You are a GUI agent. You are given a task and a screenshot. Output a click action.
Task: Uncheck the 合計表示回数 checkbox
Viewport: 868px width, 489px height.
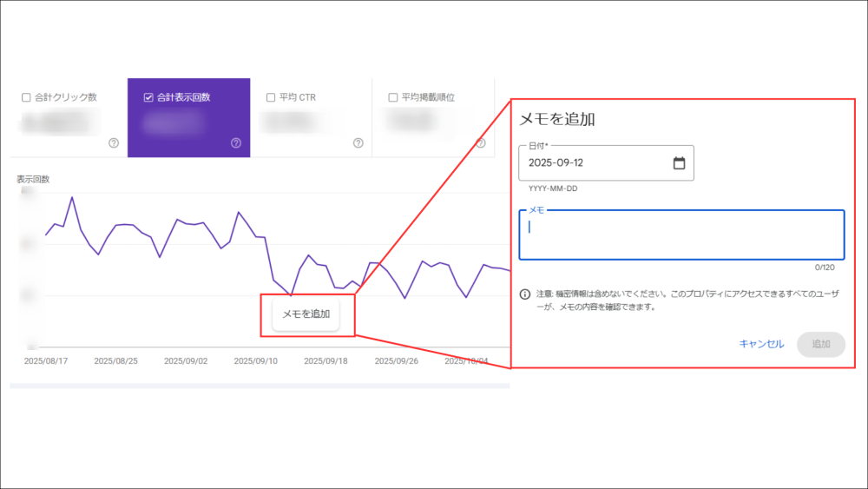(x=148, y=97)
